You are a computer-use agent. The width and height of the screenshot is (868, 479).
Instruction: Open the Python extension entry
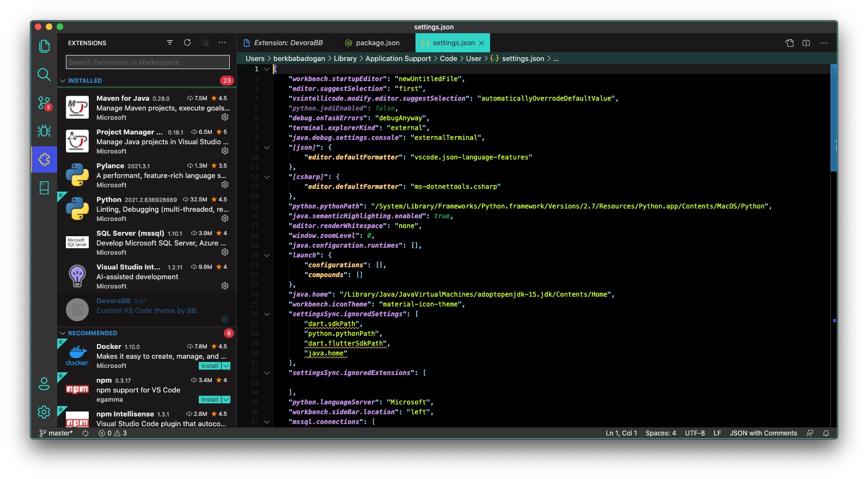pyautogui.click(x=147, y=209)
